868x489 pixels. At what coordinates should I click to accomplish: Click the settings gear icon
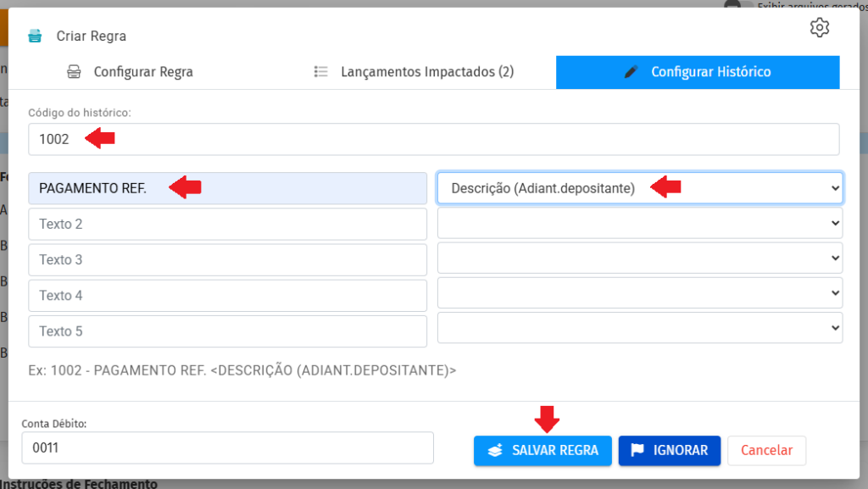(x=819, y=28)
